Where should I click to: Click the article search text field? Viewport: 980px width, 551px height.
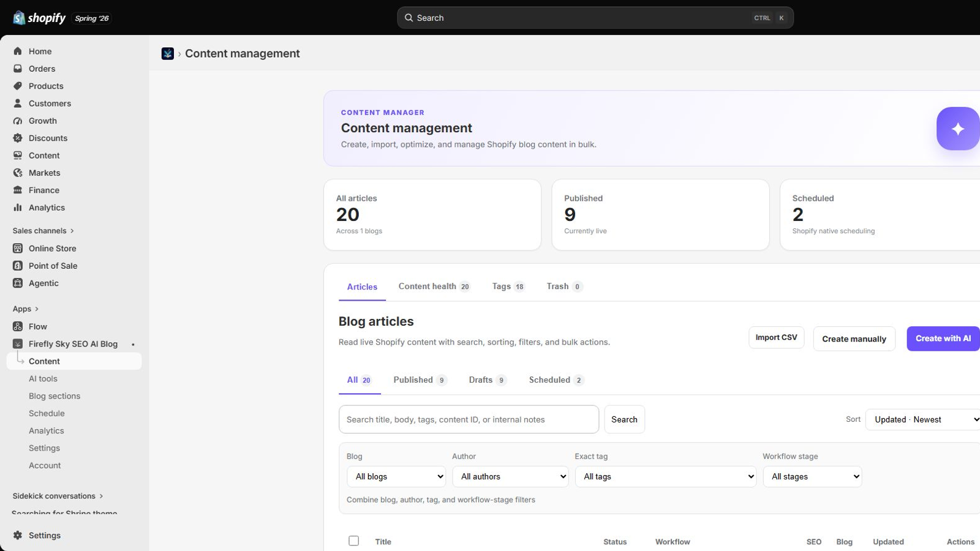coord(469,419)
